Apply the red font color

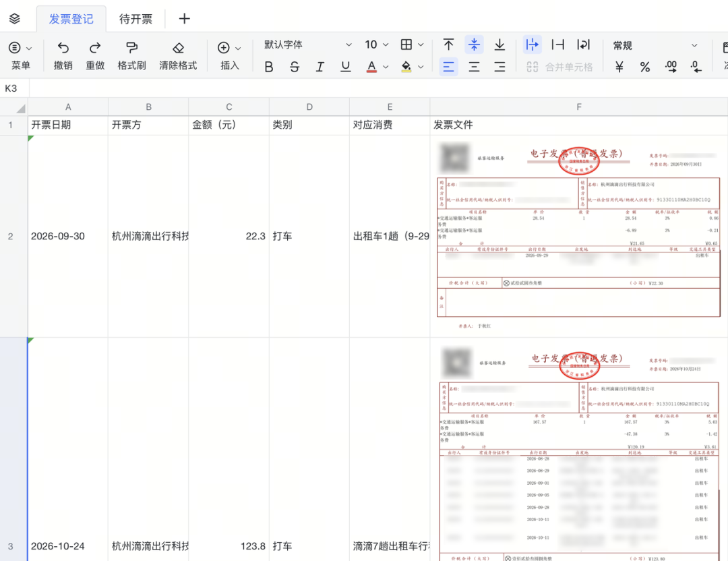[x=371, y=67]
